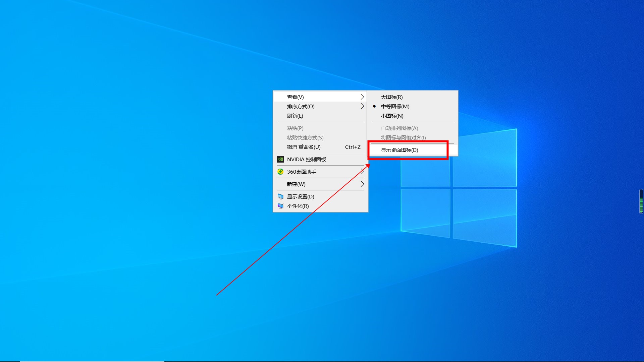644x362 pixels.
Task: Choose 撤消 重命名(U) menu entry
Action: click(x=304, y=147)
